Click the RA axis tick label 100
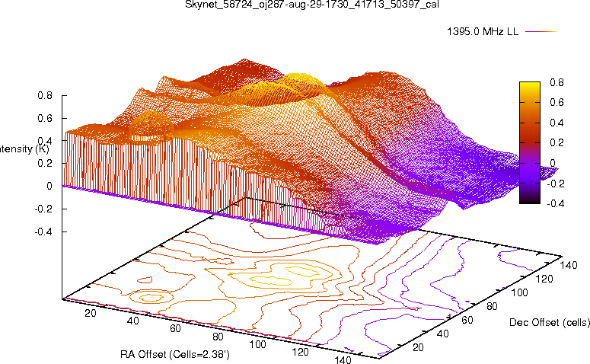The image size is (590, 364). (x=258, y=344)
